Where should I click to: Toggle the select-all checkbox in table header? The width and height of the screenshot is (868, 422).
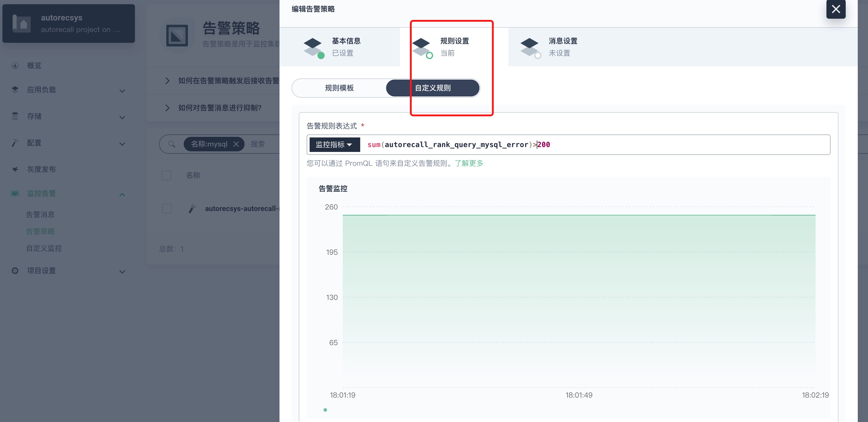166,175
